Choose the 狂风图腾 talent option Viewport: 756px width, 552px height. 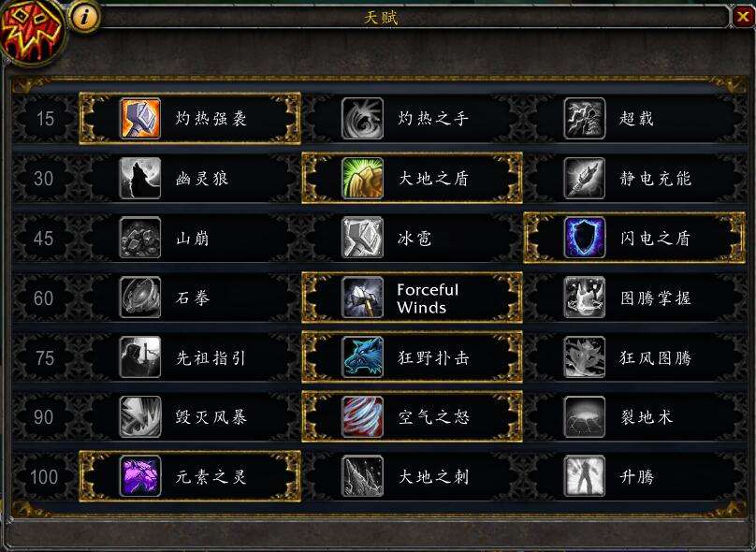pos(634,357)
